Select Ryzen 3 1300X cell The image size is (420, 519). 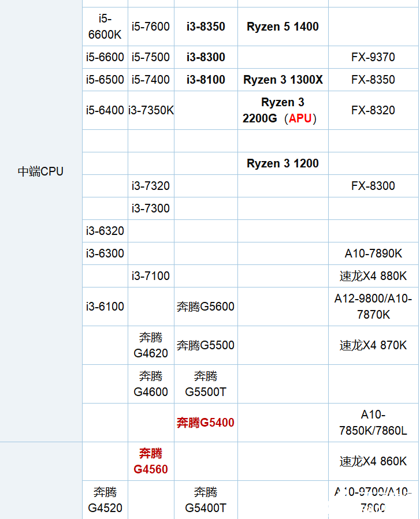coord(283,80)
